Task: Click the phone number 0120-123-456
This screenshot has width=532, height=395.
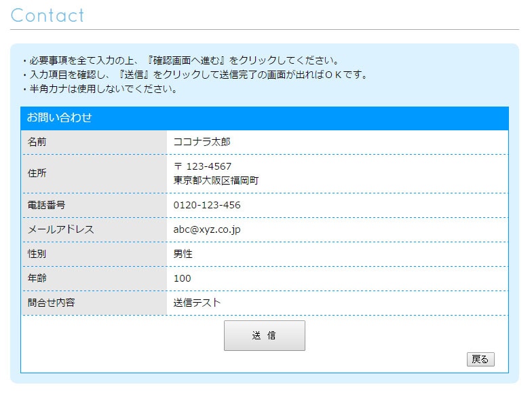Action: [207, 205]
